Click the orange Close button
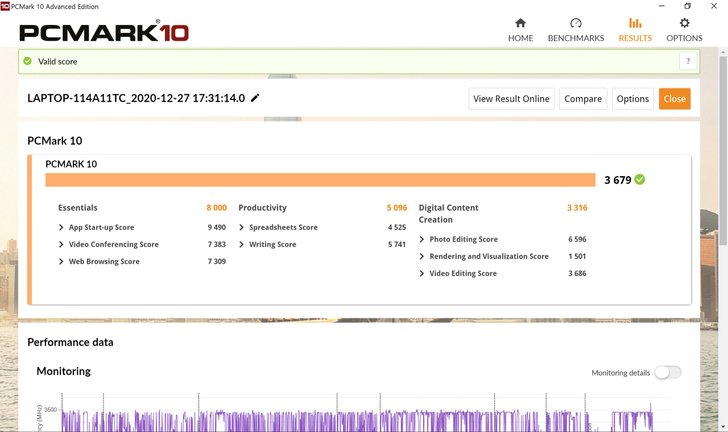 click(x=675, y=98)
